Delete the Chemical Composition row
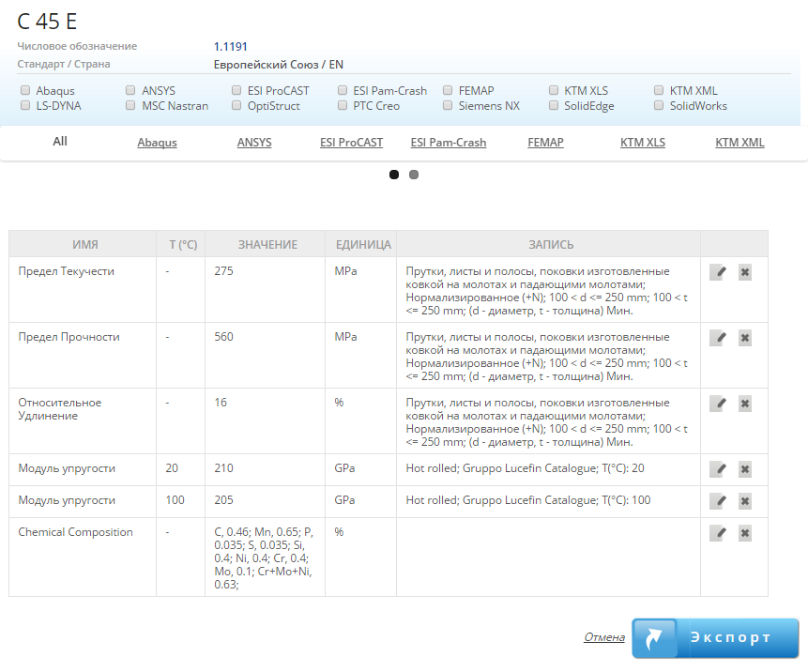 click(x=744, y=533)
